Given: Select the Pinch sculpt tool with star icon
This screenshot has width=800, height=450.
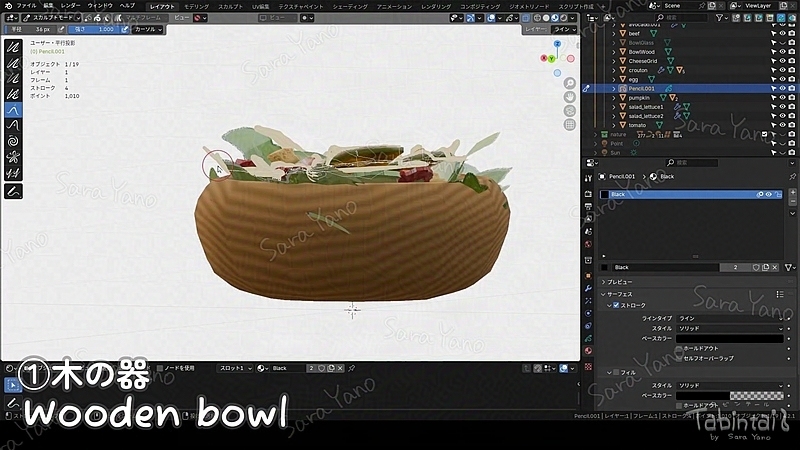Looking at the screenshot, I should pyautogui.click(x=13, y=157).
